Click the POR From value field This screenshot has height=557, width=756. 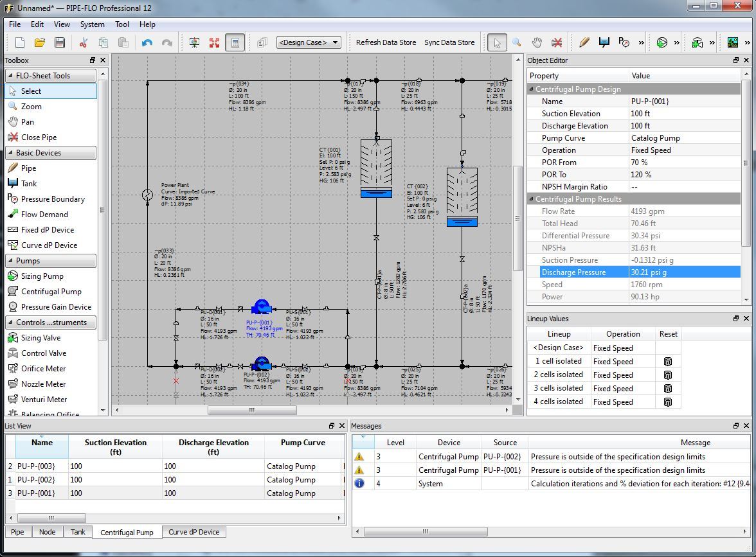pos(684,163)
